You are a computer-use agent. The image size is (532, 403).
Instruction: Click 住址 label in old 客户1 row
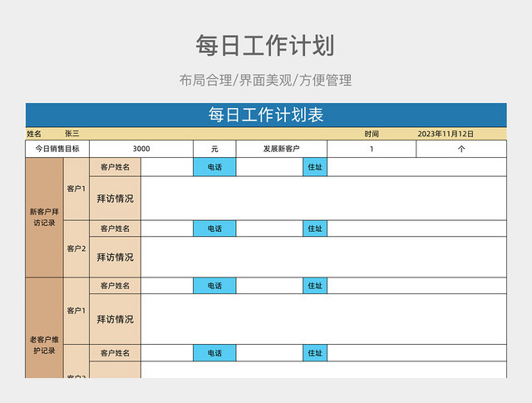coord(315,286)
